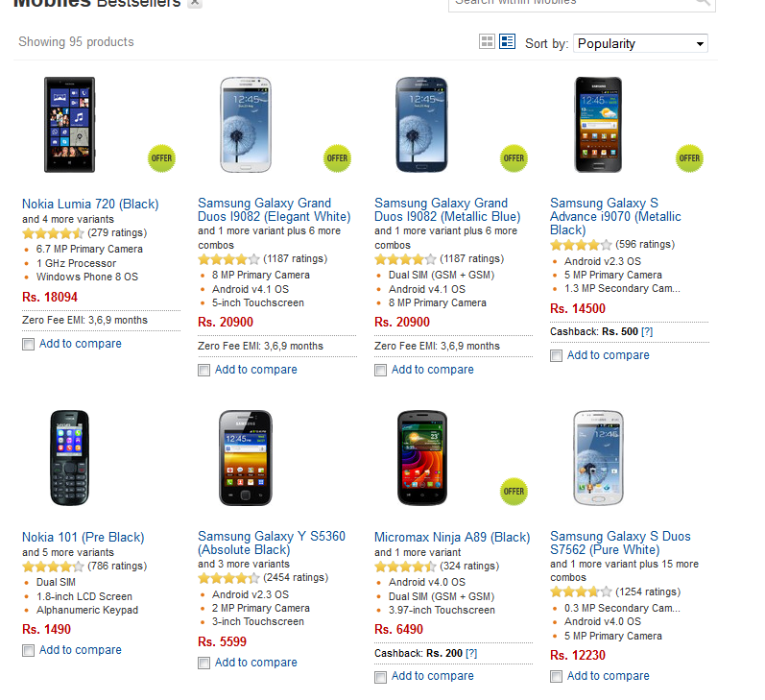Image resolution: width=765 pixels, height=700 pixels.
Task: Remove the Bestsellers filter tag
Action: coord(195,3)
